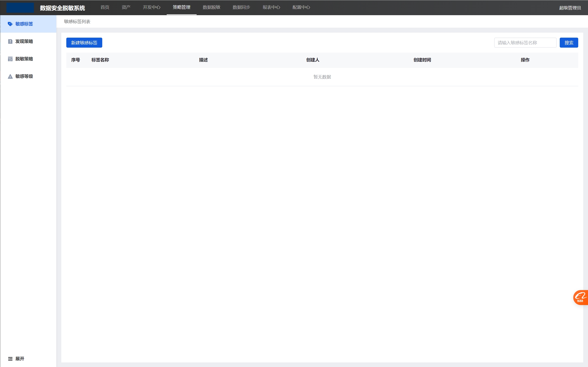Select 敏感标签 in the sidebar
Viewport: 588px width, 367px height.
click(28, 24)
